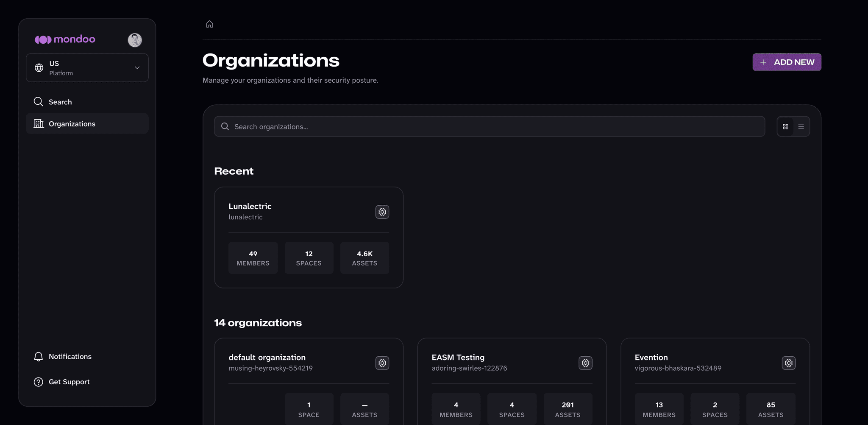Switch to grid view
Viewport: 868px width, 425px height.
click(x=786, y=126)
